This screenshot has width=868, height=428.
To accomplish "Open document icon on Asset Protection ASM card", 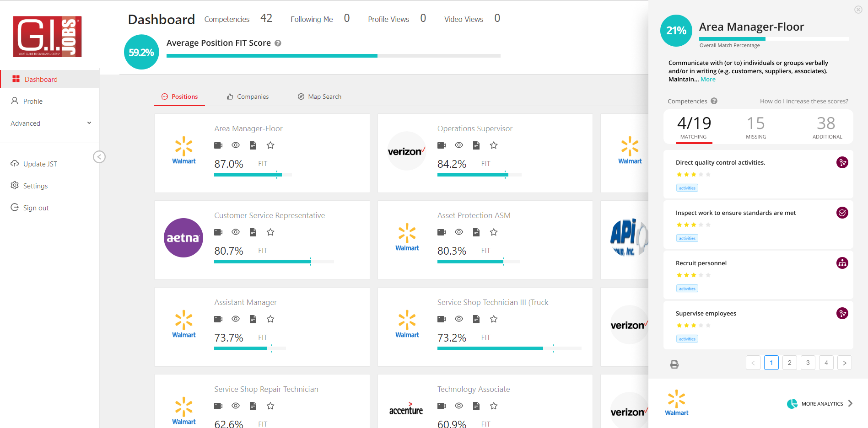I will [476, 232].
